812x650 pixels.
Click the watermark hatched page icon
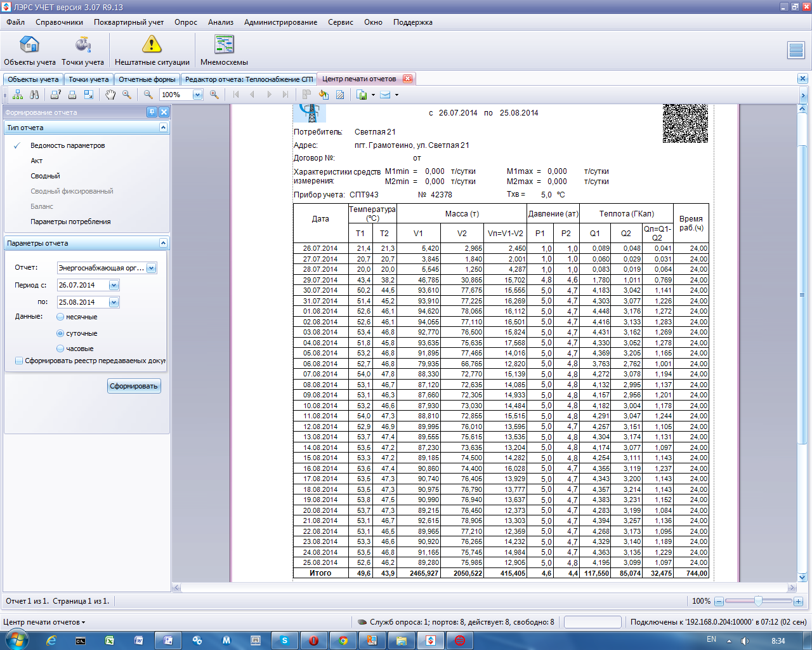(340, 95)
